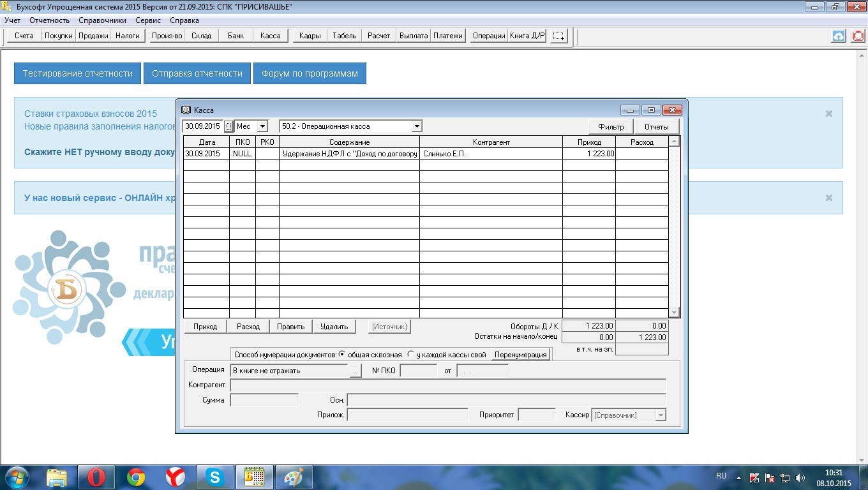The image size is (868, 490).
Task: Select 'общая сквозная' numbering option
Action: (x=342, y=355)
